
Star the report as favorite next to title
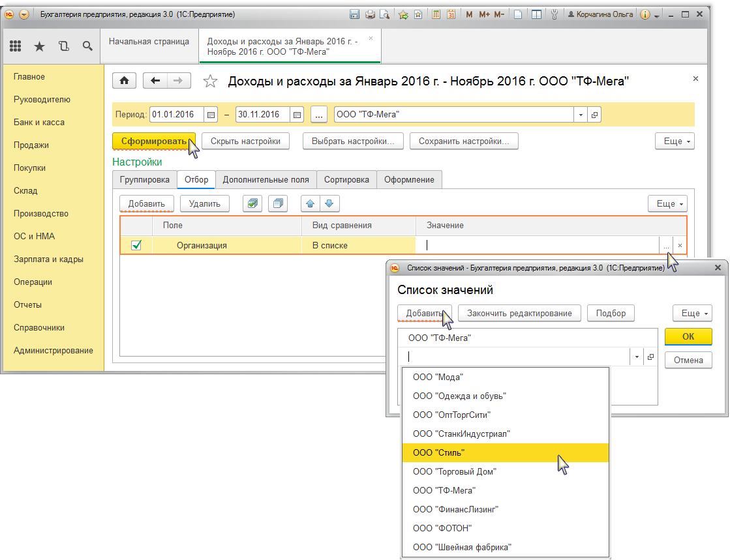[x=210, y=81]
